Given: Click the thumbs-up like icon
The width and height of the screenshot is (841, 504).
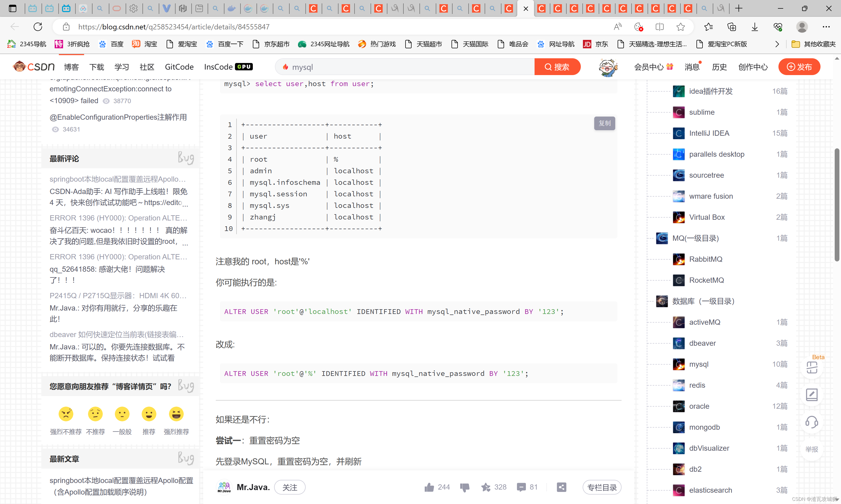Looking at the screenshot, I should point(429,487).
